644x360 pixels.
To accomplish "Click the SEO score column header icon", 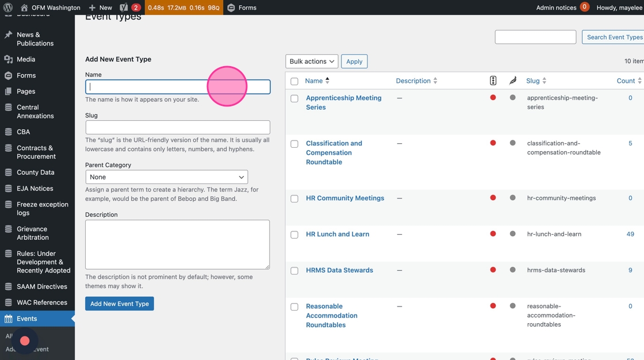I will (x=493, y=81).
